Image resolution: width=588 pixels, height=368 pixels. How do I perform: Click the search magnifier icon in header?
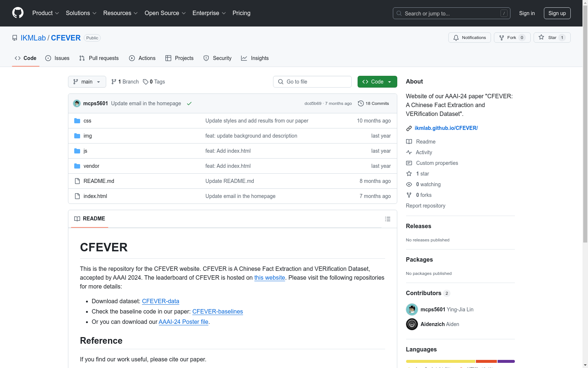(x=399, y=13)
